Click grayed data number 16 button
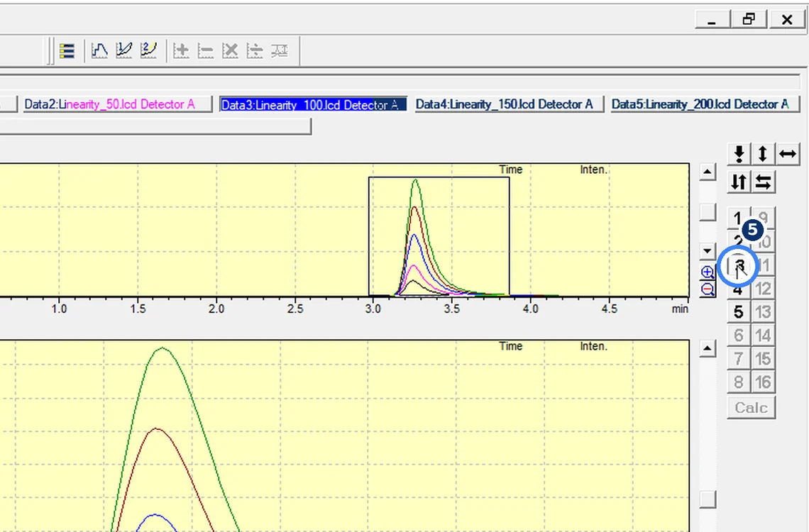This screenshot has width=809, height=532. coord(763,382)
